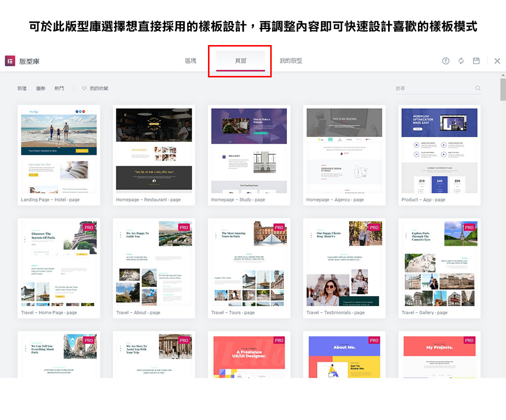Open Product – App template thumbnail
506x420 pixels.
point(439,151)
